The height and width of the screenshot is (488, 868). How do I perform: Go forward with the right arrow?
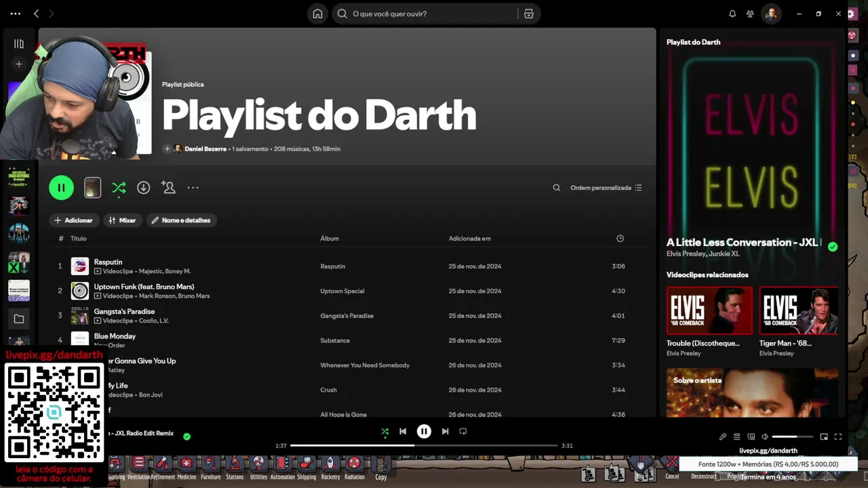[51, 14]
